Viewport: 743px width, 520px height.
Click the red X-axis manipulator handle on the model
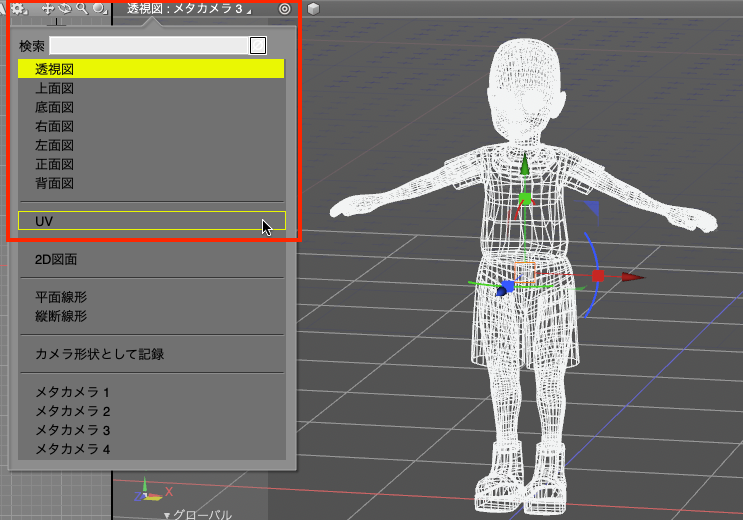[x=598, y=276]
